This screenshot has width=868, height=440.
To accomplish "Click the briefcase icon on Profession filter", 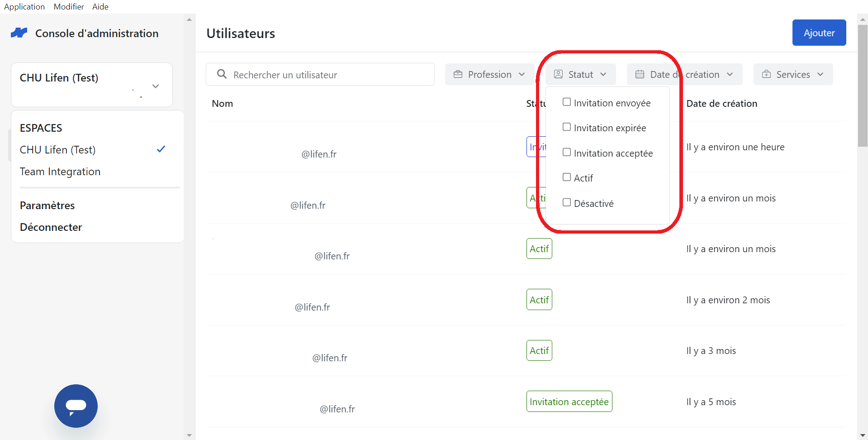I will tap(458, 74).
